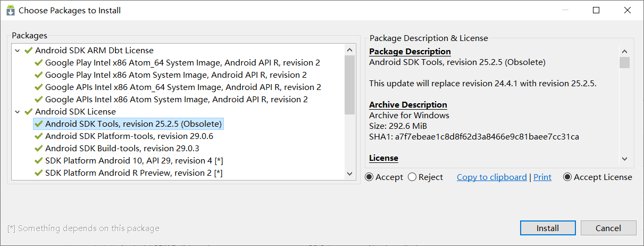Click checkmark of Google APIs Intel x86 Atom_64 image

point(39,87)
